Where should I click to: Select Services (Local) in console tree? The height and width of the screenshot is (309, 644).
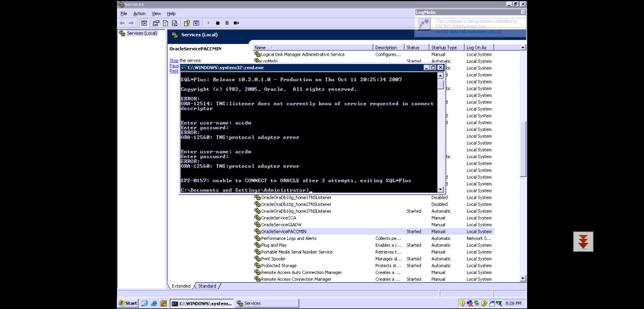142,33
